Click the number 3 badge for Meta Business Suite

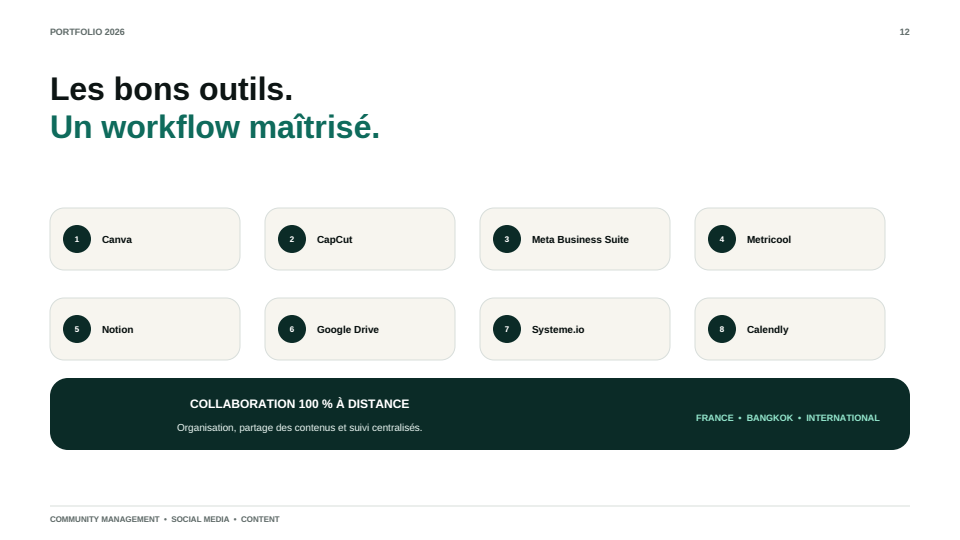pos(506,239)
